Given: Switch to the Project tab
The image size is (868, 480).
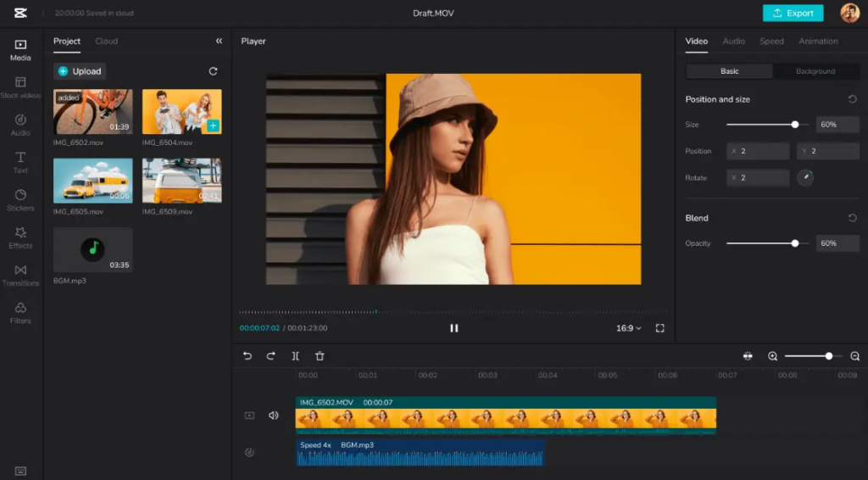Looking at the screenshot, I should click(x=67, y=42).
